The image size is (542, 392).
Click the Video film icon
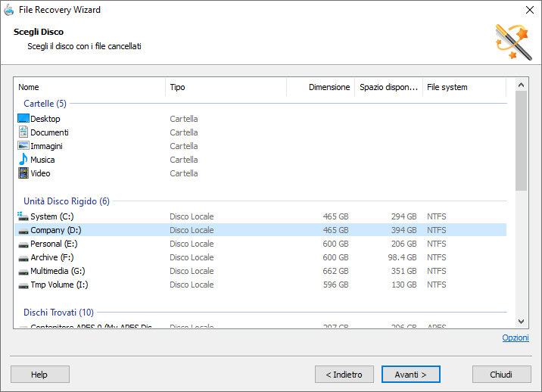pyautogui.click(x=23, y=173)
